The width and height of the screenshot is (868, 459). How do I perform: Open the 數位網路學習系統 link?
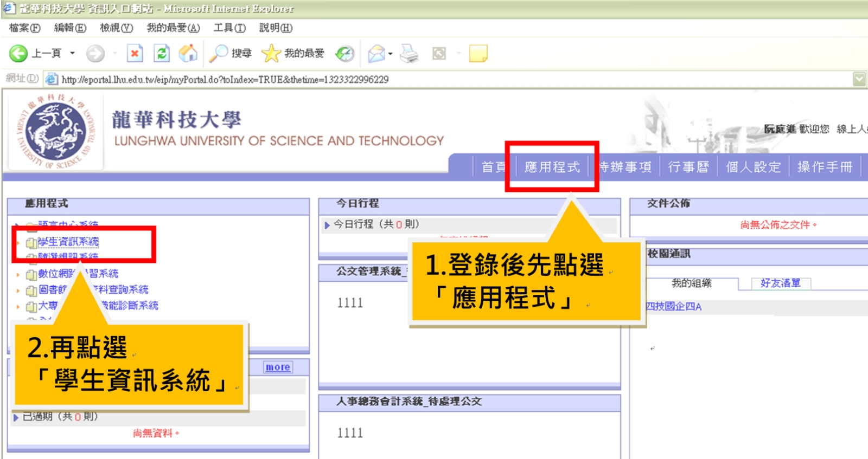tap(78, 274)
